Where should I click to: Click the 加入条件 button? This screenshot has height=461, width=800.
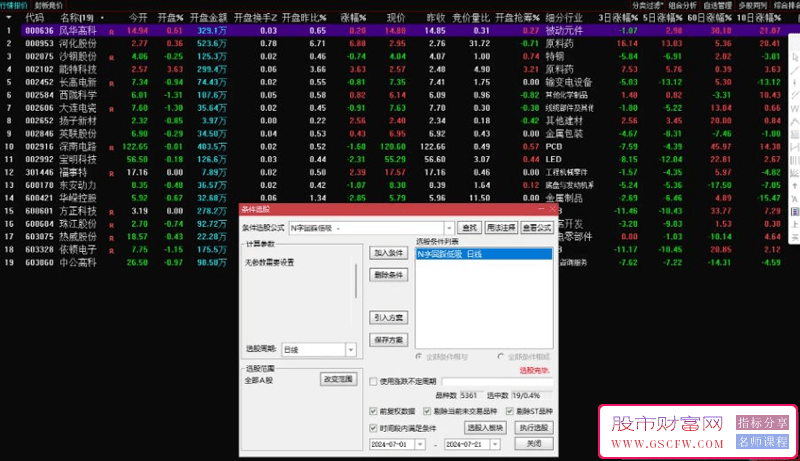pyautogui.click(x=388, y=253)
